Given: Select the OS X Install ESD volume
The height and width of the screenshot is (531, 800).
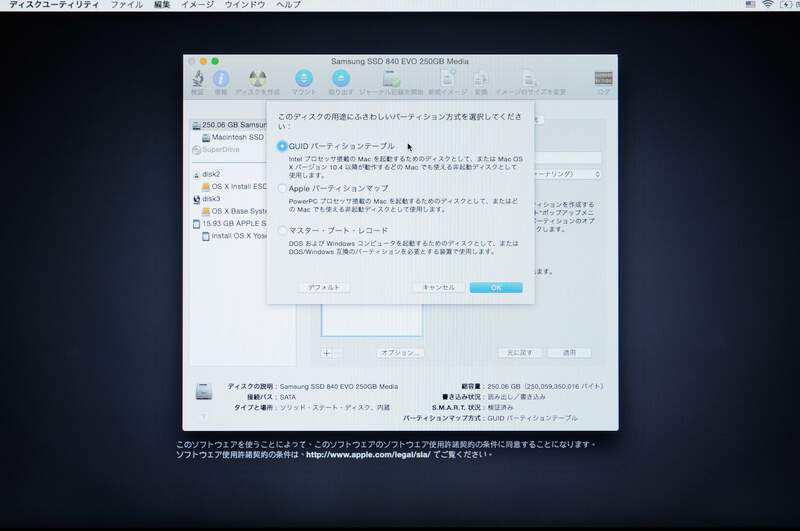Looking at the screenshot, I should point(234,187).
